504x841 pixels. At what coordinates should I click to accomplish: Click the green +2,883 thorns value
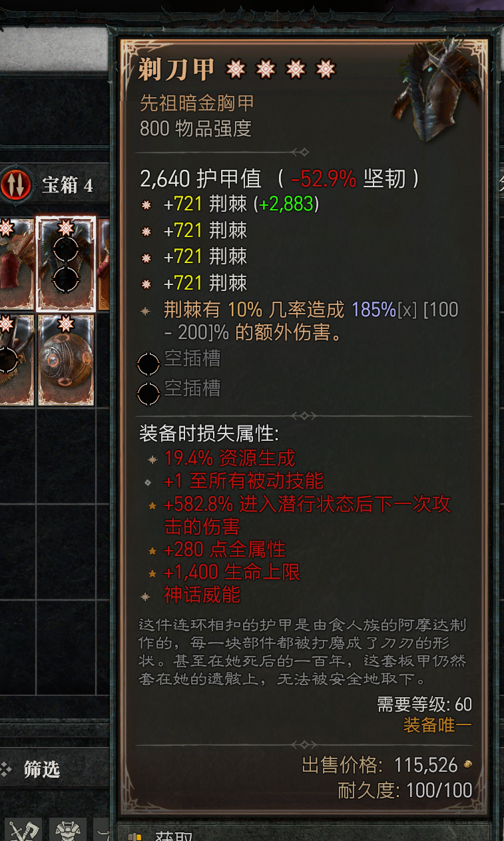285,204
